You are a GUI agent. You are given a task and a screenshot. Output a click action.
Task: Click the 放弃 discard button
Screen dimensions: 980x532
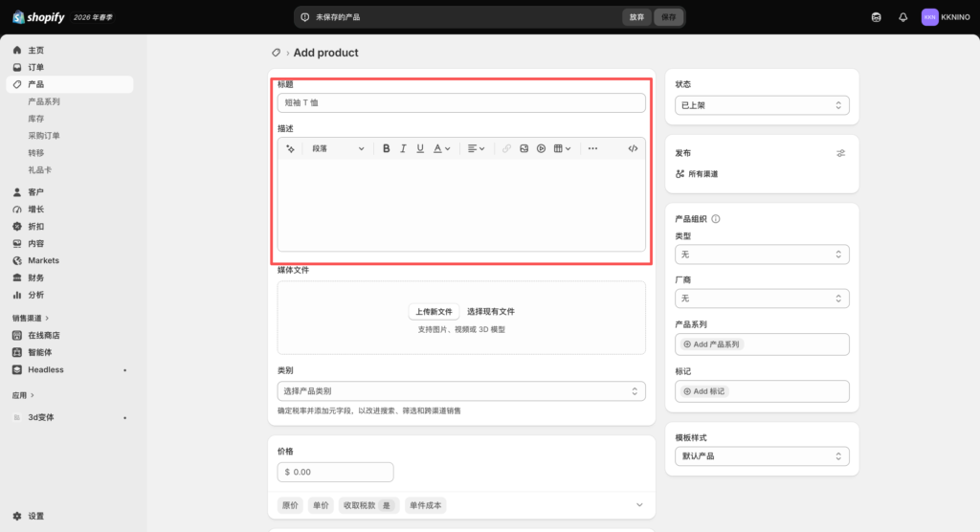pos(636,17)
